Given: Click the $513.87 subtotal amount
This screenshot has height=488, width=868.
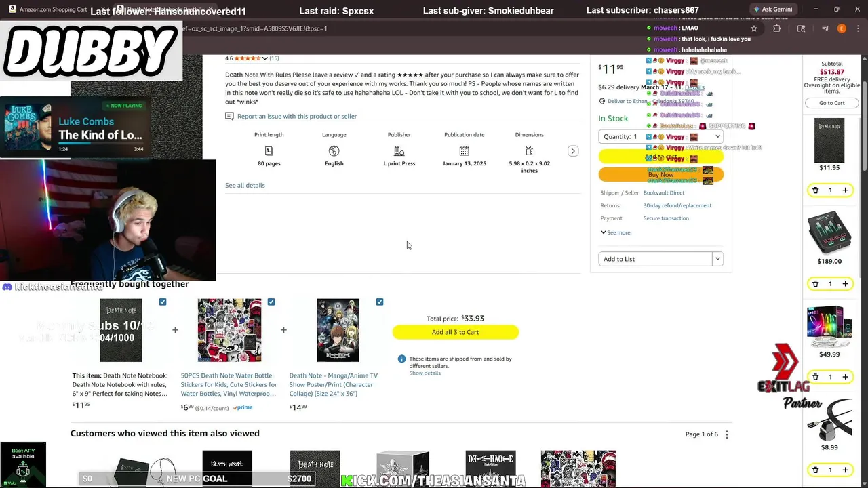Looking at the screenshot, I should point(832,72).
